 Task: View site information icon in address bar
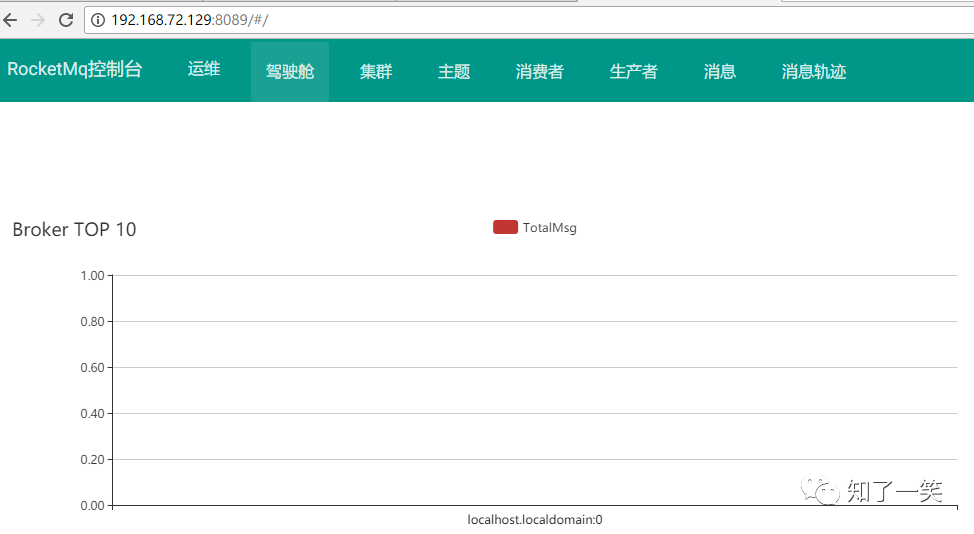[98, 20]
